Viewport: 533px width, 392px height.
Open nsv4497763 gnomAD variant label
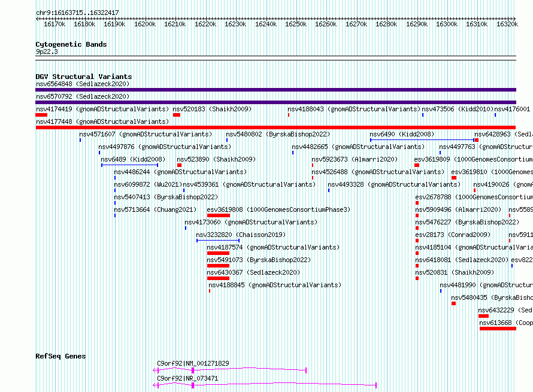point(486,147)
